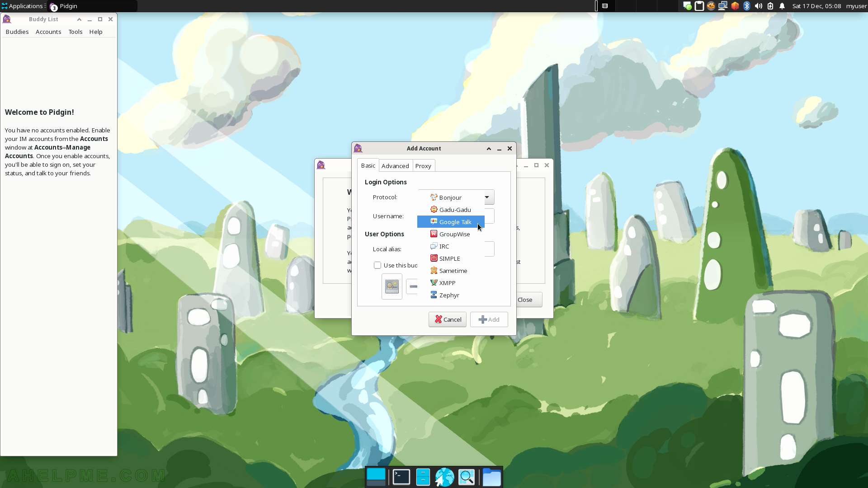868x488 pixels.
Task: Click the date and time clock
Action: (816, 6)
